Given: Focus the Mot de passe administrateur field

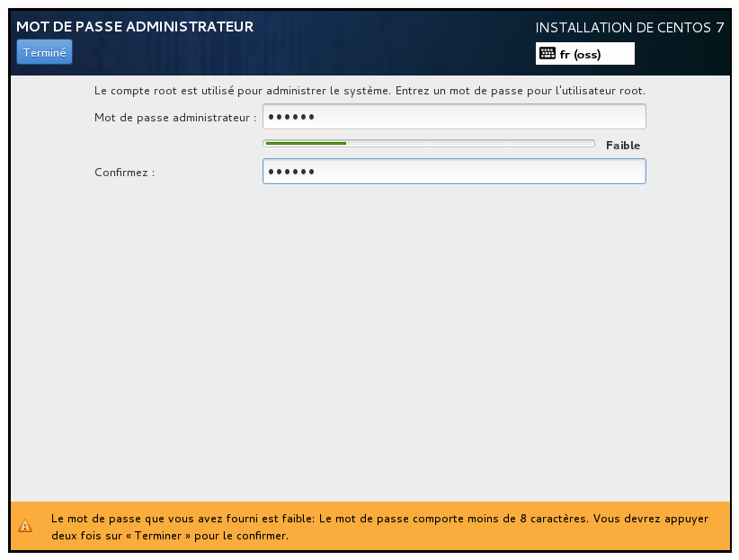Looking at the screenshot, I should (x=454, y=117).
